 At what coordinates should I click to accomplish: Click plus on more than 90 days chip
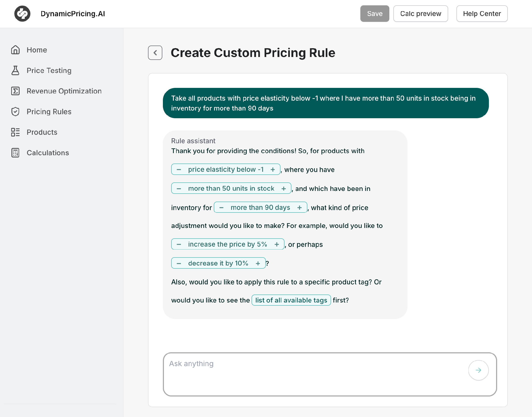tap(300, 207)
